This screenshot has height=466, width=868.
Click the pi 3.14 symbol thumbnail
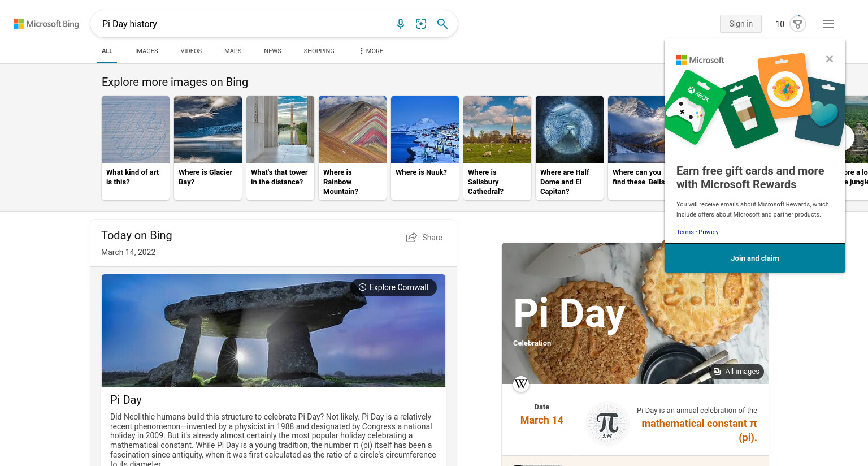pyautogui.click(x=607, y=423)
